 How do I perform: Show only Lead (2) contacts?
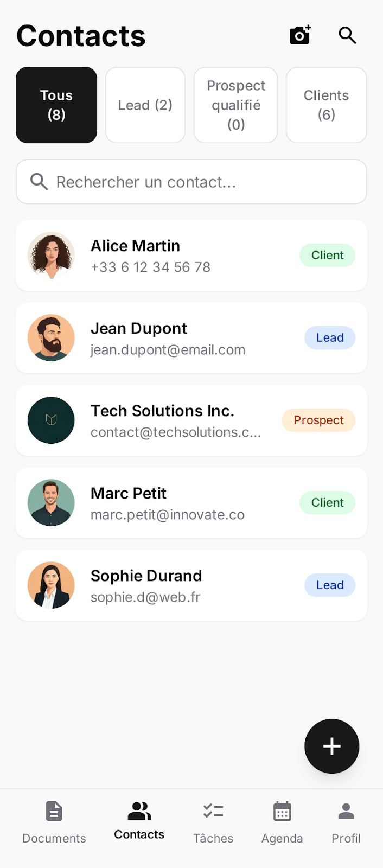pyautogui.click(x=145, y=105)
